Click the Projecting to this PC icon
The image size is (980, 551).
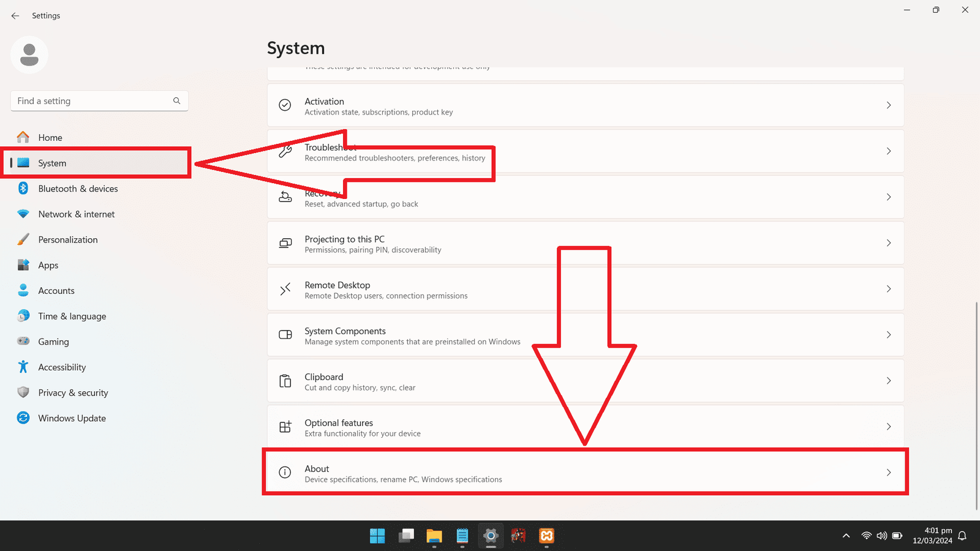(x=285, y=243)
